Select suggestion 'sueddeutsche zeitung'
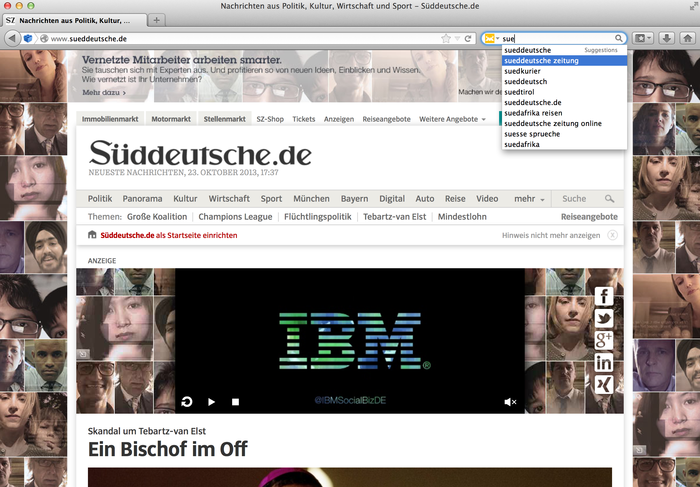700x487 pixels. coord(564,61)
